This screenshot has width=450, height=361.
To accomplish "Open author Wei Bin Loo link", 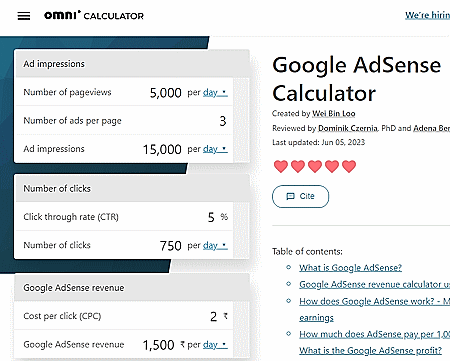I will pyautogui.click(x=334, y=114).
